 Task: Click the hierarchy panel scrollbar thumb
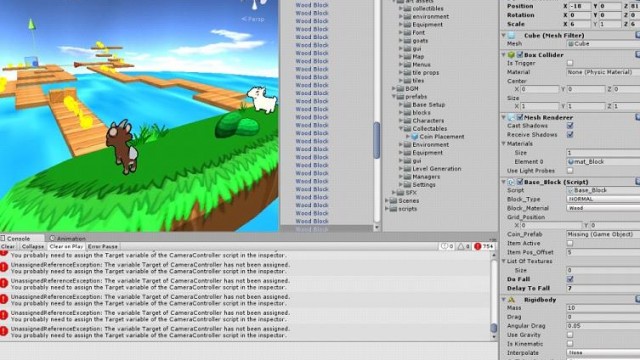click(376, 140)
